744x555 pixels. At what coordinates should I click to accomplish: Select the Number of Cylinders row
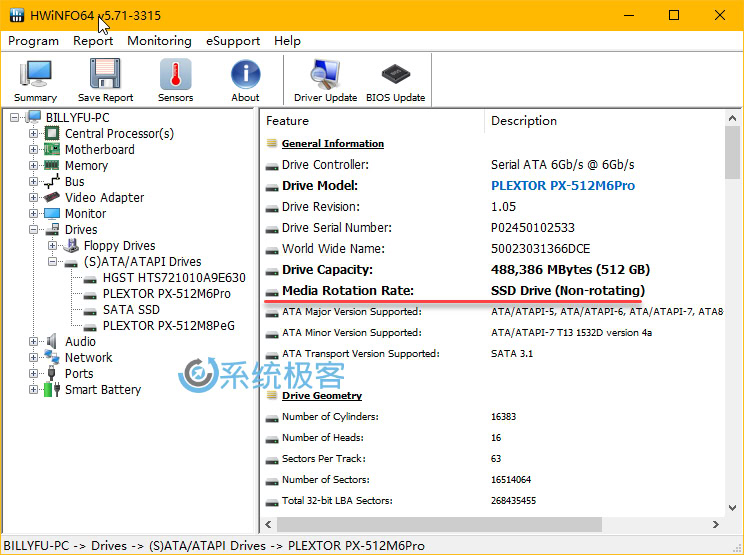pyautogui.click(x=493, y=416)
